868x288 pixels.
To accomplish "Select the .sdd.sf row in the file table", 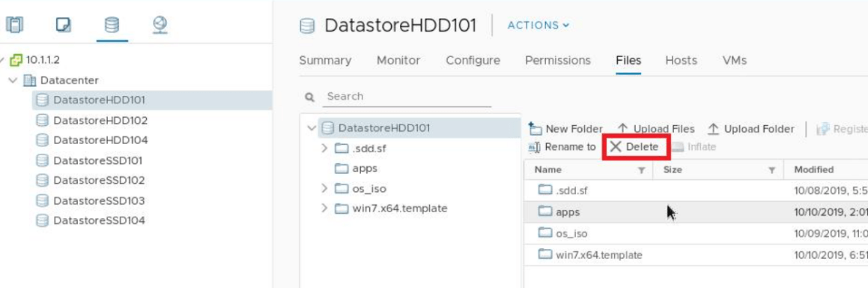I will pos(696,190).
